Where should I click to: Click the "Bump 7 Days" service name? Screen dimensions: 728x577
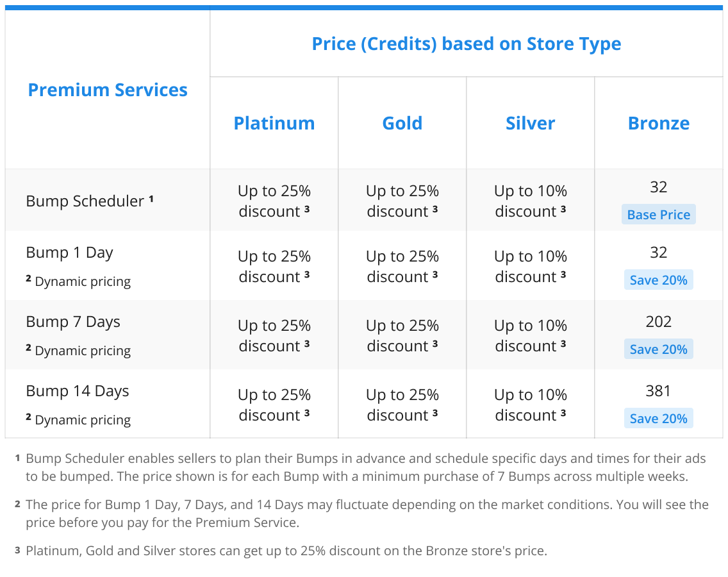click(73, 322)
